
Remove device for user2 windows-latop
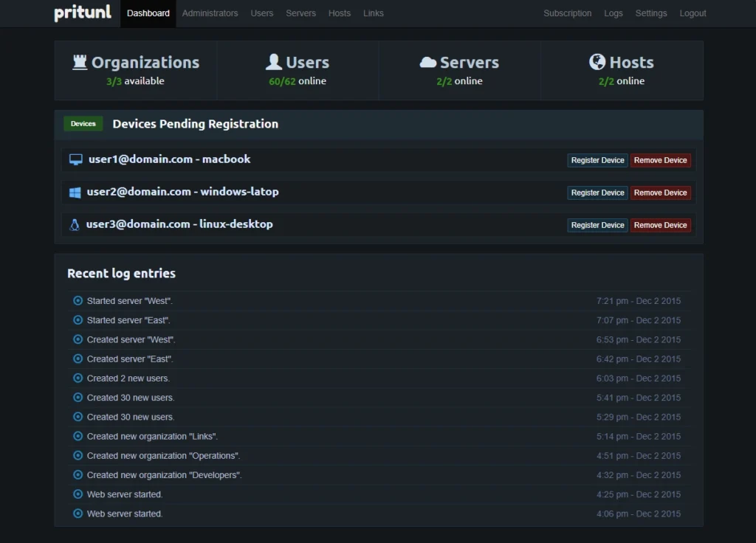pyautogui.click(x=660, y=193)
